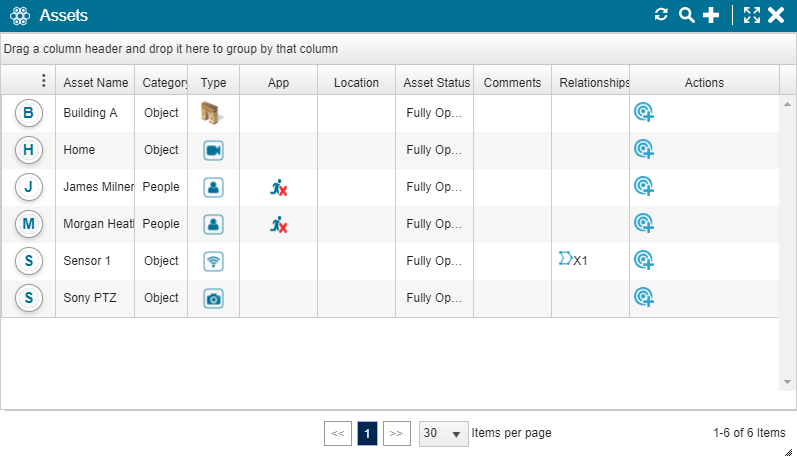Viewport: 797px width, 461px height.
Task: Click the running person app icon for James Milner
Action: pos(278,187)
